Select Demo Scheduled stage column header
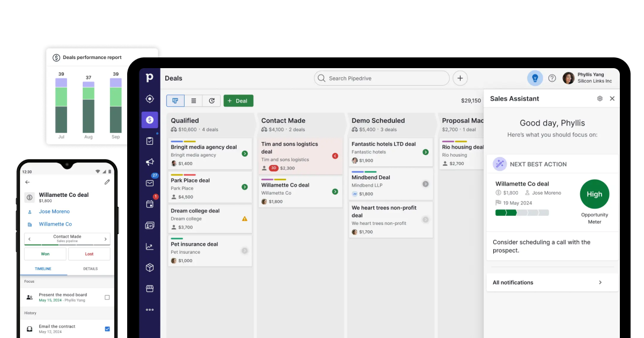This screenshot has width=644, height=338. pos(391,124)
